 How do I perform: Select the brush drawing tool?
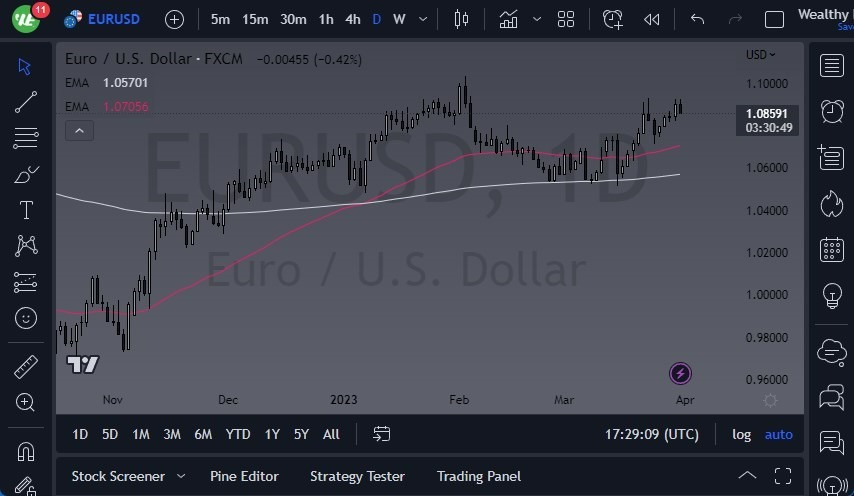click(26, 174)
